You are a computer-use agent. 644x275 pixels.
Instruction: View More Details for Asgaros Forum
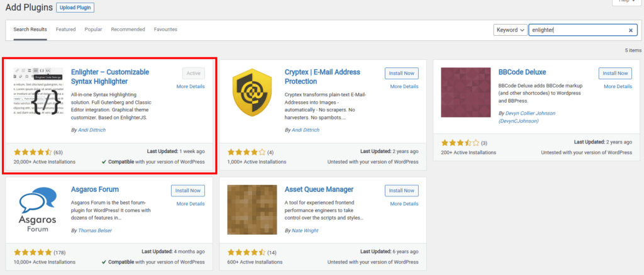pyautogui.click(x=191, y=204)
